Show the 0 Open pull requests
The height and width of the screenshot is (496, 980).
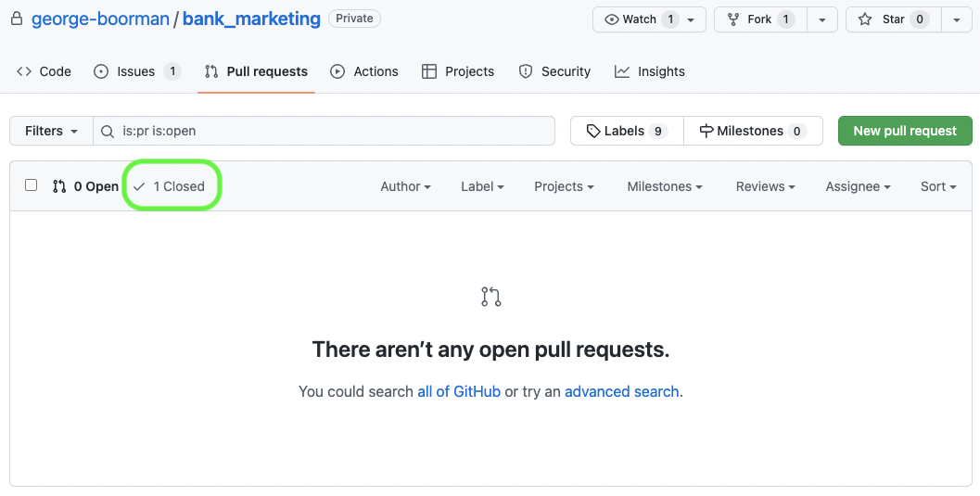click(85, 186)
